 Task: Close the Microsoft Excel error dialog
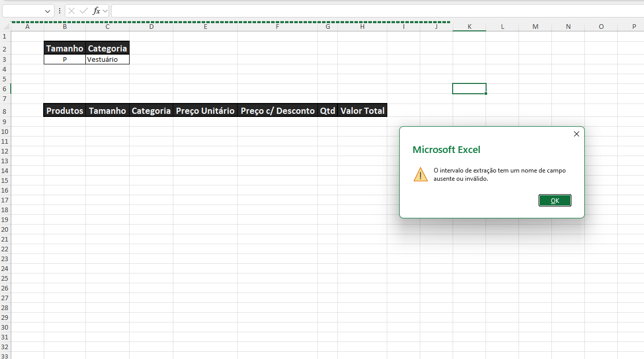point(576,134)
